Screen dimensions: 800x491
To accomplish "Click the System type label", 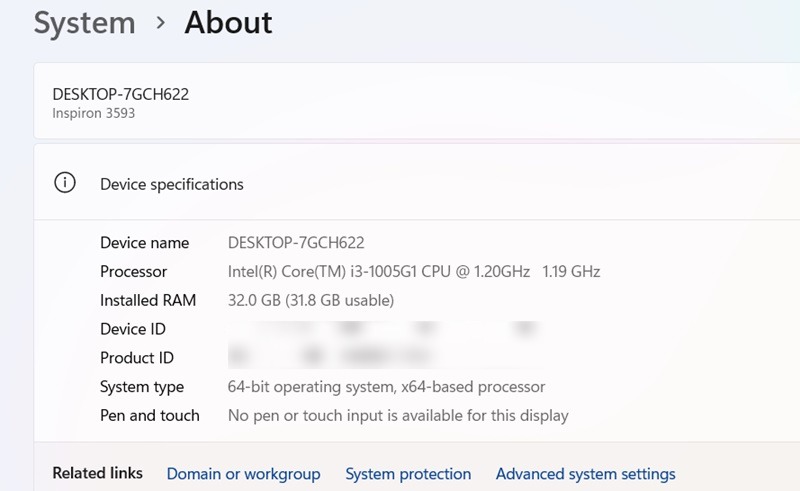I will click(x=142, y=387).
